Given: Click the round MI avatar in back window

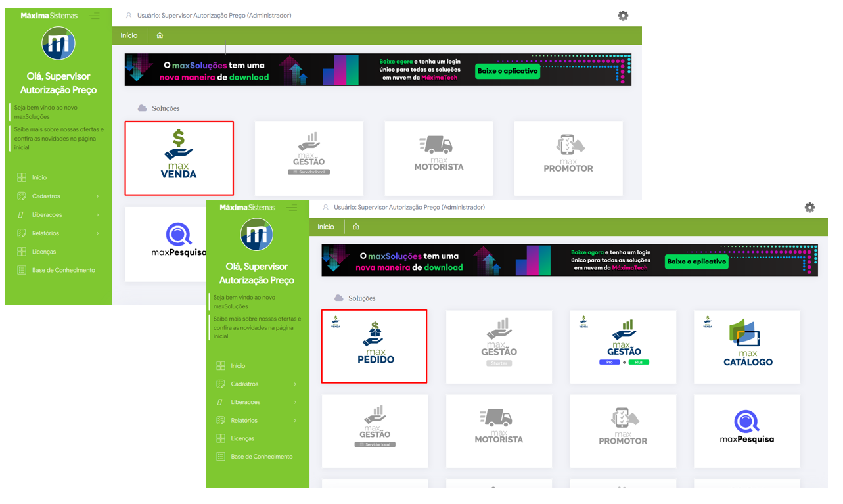Looking at the screenshot, I should tap(58, 44).
